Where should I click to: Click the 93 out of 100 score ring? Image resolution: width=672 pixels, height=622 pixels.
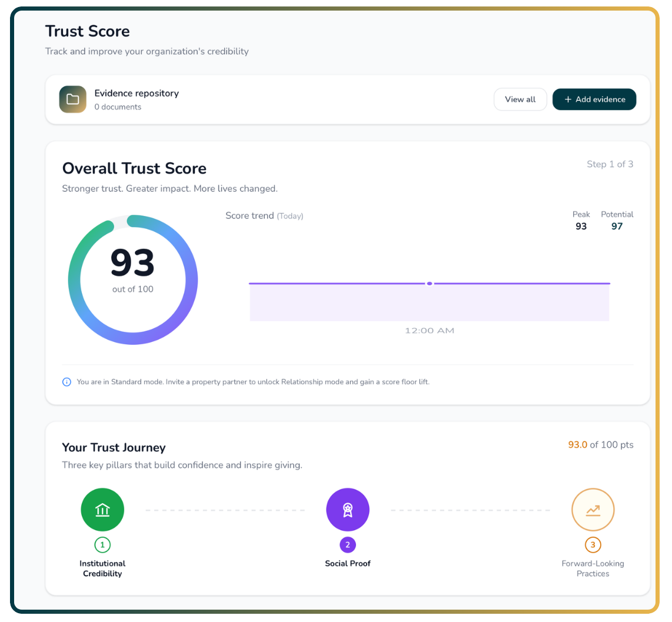(x=133, y=280)
